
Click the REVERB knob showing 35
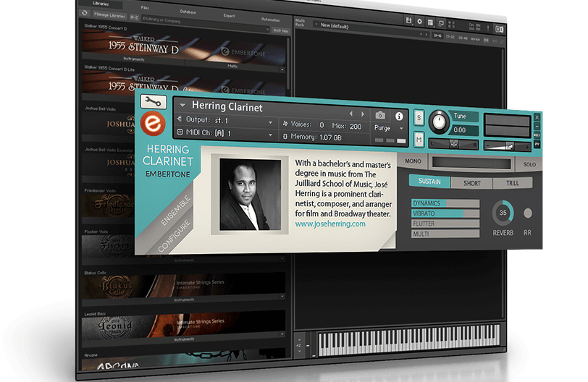[x=503, y=213]
